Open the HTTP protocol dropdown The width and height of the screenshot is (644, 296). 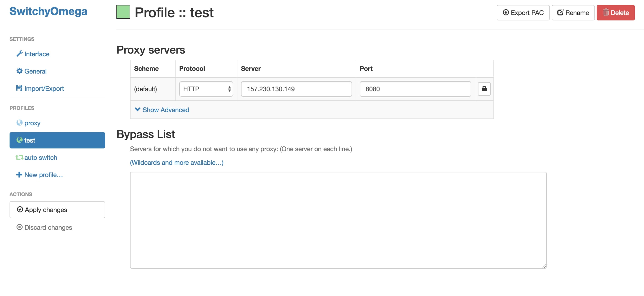click(x=206, y=89)
